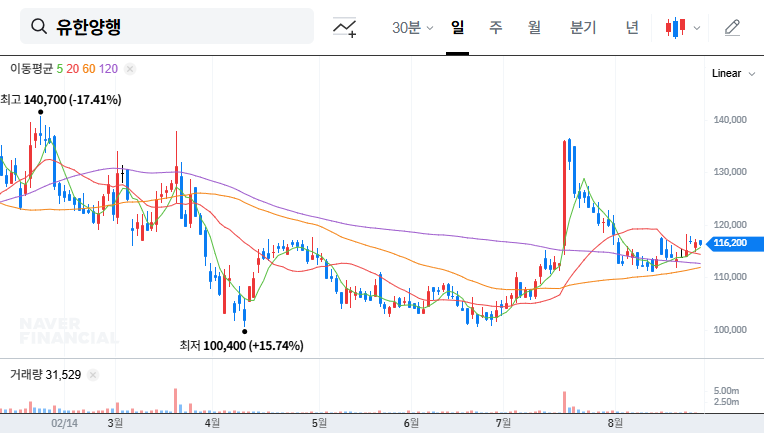Screen dimensions: 764x433
Task: Click the 최고 140,700 high price label
Action: pos(61,100)
